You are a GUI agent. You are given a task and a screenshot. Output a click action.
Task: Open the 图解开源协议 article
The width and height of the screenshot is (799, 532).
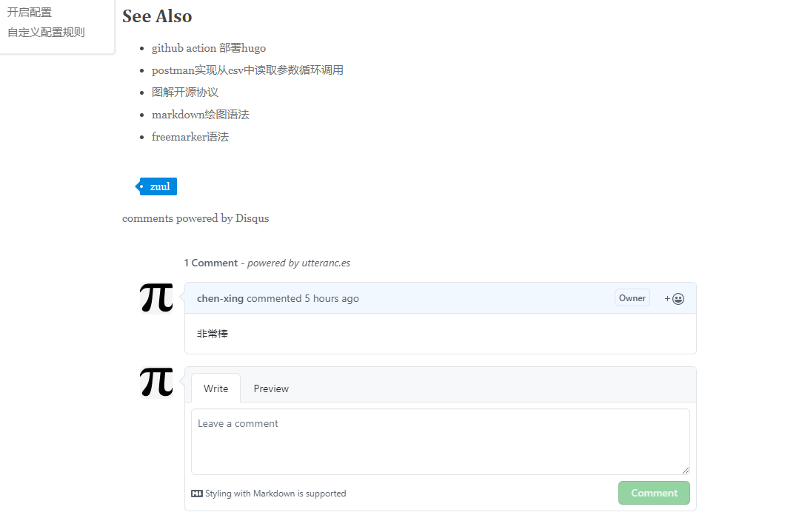[184, 92]
